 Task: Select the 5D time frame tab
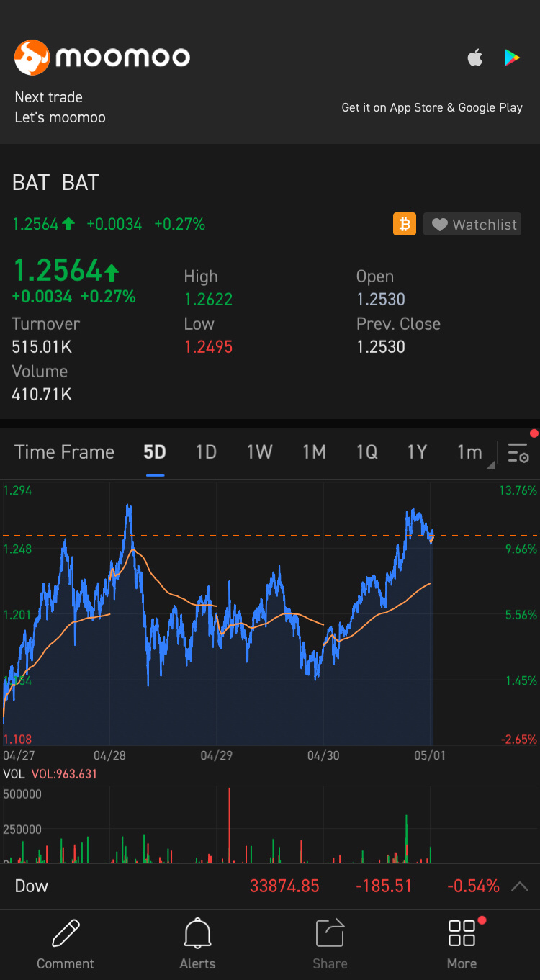(155, 452)
